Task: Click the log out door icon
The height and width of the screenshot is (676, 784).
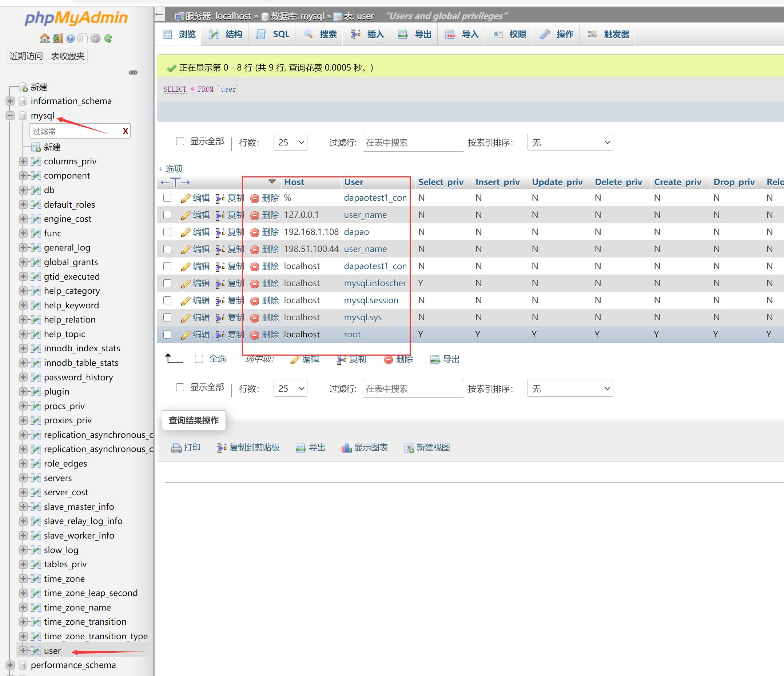Action: click(x=57, y=38)
